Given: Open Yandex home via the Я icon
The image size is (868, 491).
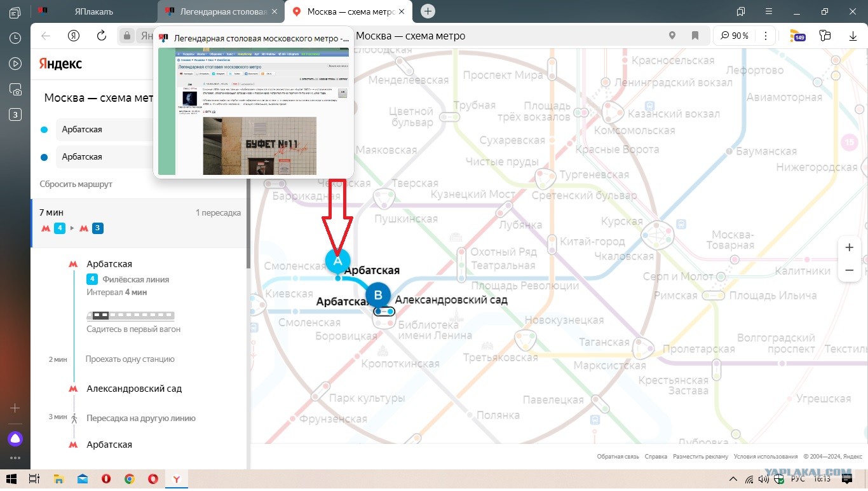Looking at the screenshot, I should pyautogui.click(x=74, y=36).
